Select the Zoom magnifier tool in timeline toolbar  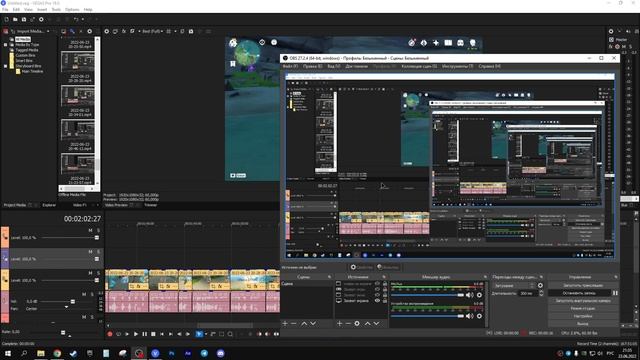[230, 334]
